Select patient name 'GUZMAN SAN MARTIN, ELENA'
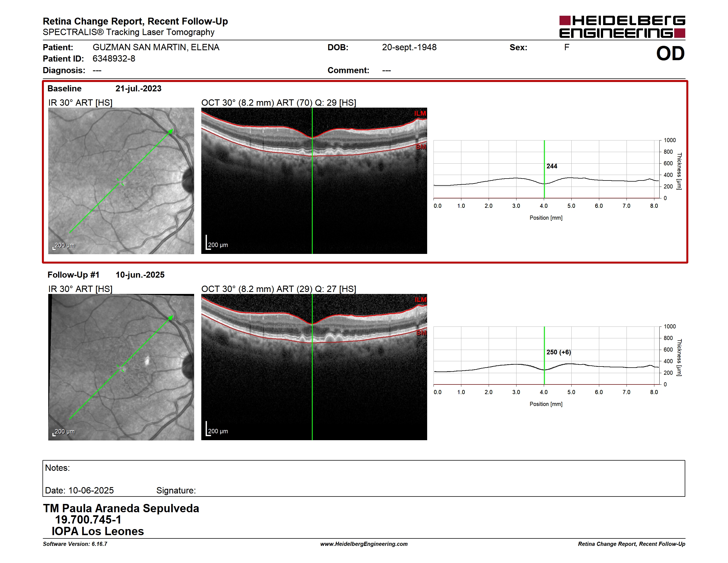The image size is (728, 563). [156, 47]
